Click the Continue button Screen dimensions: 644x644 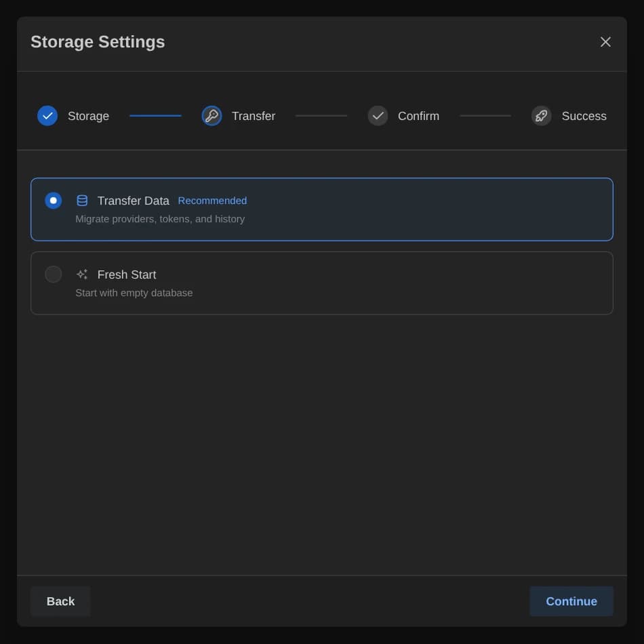(x=571, y=601)
